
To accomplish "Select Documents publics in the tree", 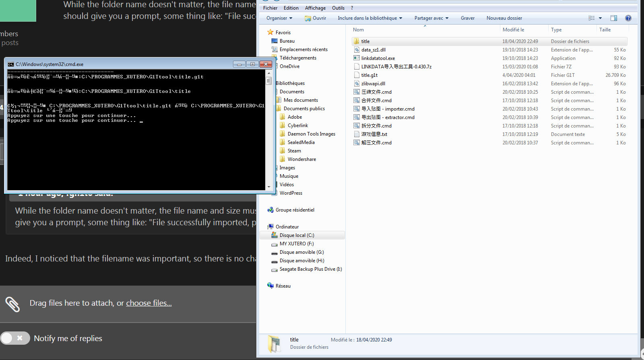I will 304,109.
